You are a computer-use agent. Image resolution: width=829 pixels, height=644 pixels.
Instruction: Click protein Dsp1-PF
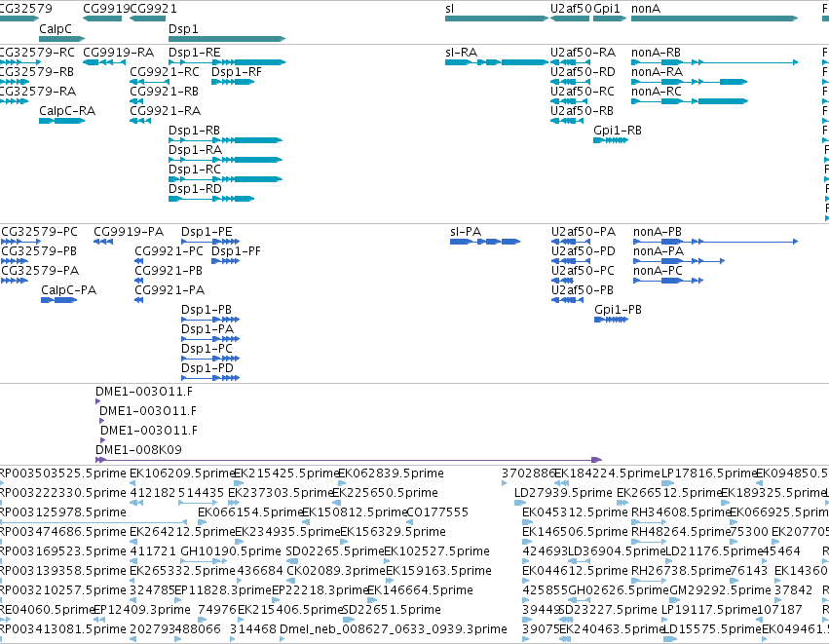226,261
